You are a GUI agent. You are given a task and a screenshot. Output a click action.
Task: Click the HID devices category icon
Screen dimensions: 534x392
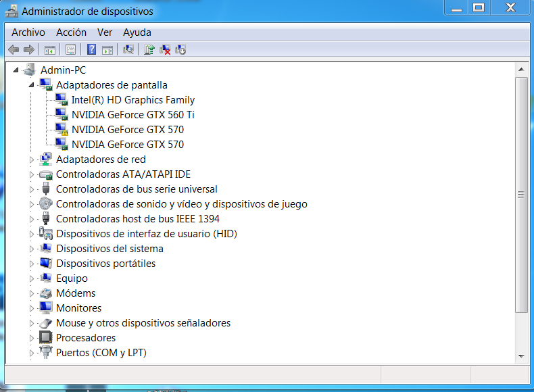click(46, 233)
